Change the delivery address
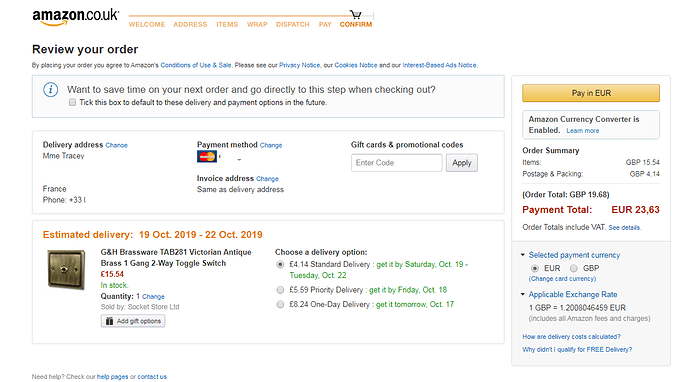This screenshot has height=382, width=690. 116,145
